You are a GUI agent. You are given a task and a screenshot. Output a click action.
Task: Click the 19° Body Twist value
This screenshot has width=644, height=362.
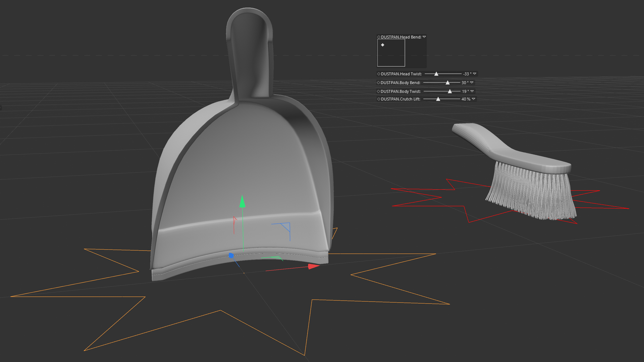point(465,91)
